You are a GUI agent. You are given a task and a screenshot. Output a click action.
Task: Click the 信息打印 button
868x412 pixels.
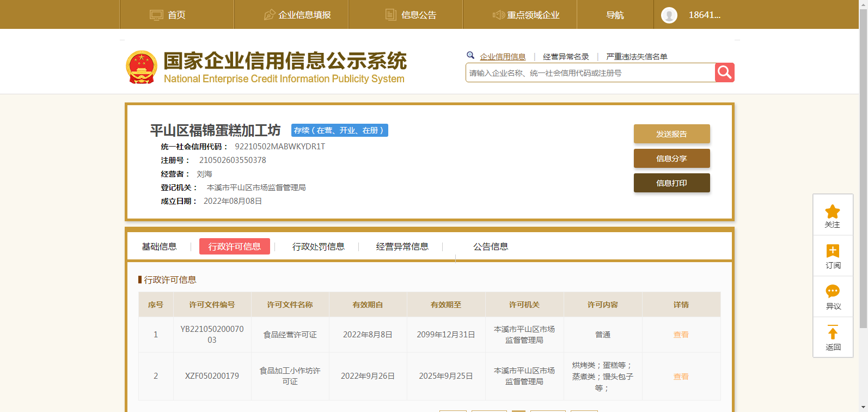point(672,183)
